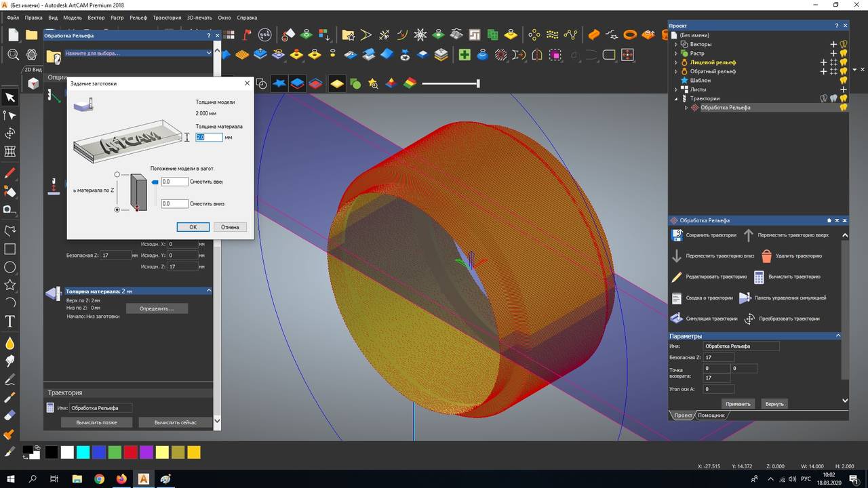Click Edit toolpath pencil icon
868x488 pixels.
pos(676,277)
